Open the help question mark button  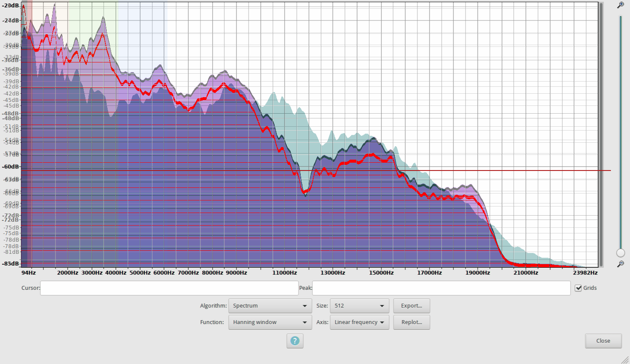coord(295,341)
